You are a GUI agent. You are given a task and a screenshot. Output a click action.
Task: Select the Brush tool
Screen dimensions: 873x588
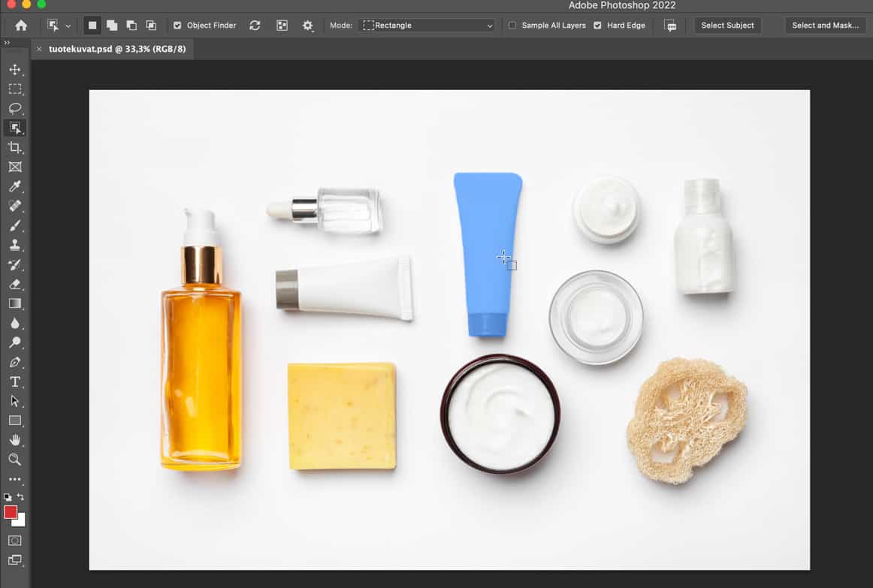[x=15, y=225]
